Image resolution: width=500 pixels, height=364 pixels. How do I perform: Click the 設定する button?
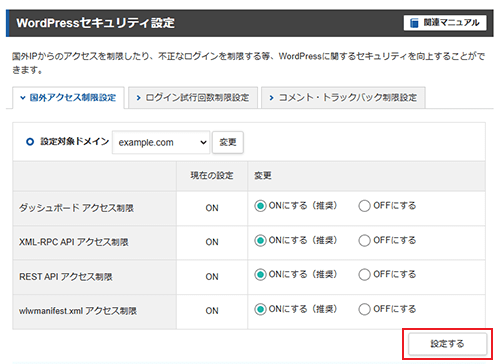point(447,344)
